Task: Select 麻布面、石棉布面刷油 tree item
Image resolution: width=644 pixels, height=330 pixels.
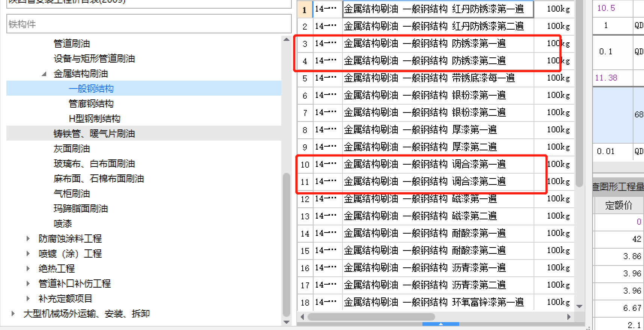Action: coord(99,178)
